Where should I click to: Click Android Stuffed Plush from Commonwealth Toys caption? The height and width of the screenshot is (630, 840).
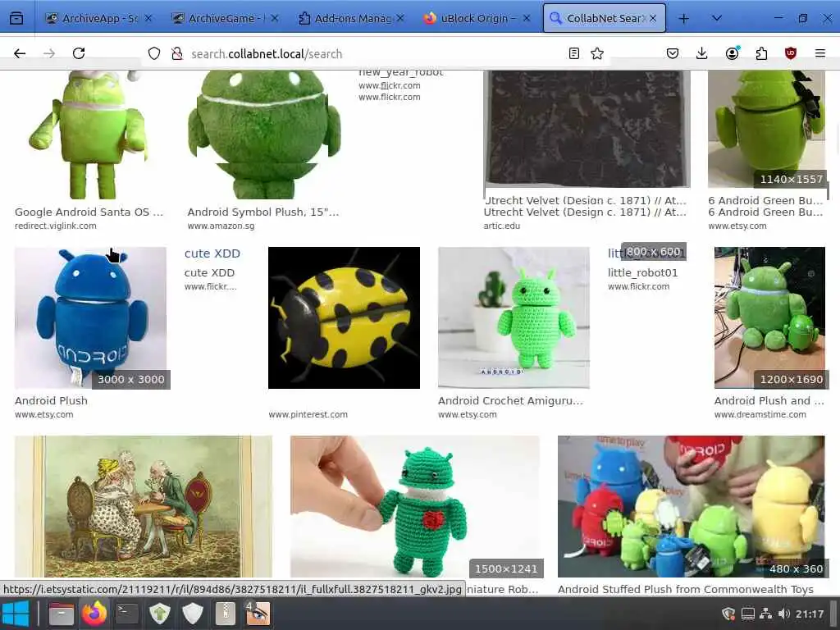tap(685, 589)
